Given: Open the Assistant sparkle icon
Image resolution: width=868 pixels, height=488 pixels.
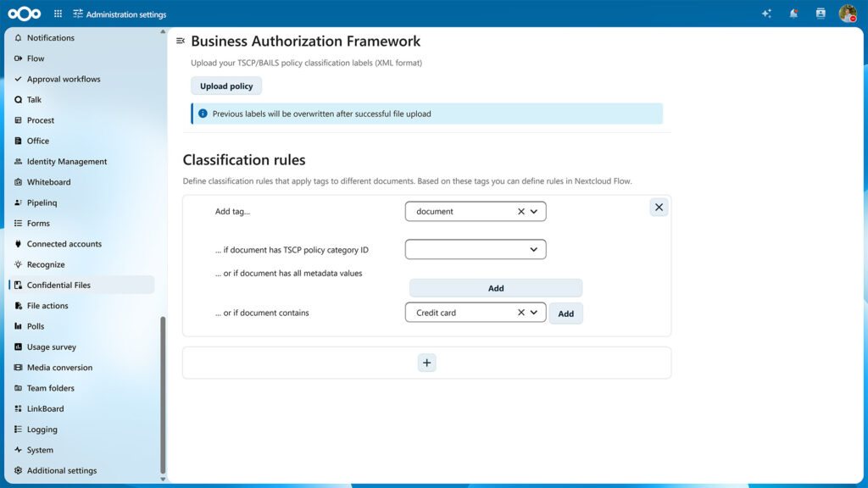Looking at the screenshot, I should (766, 14).
